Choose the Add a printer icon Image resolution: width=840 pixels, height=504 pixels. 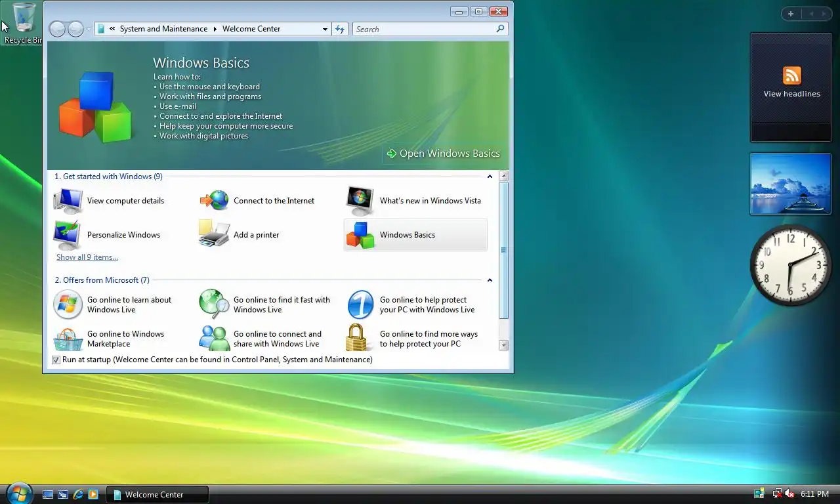click(215, 235)
